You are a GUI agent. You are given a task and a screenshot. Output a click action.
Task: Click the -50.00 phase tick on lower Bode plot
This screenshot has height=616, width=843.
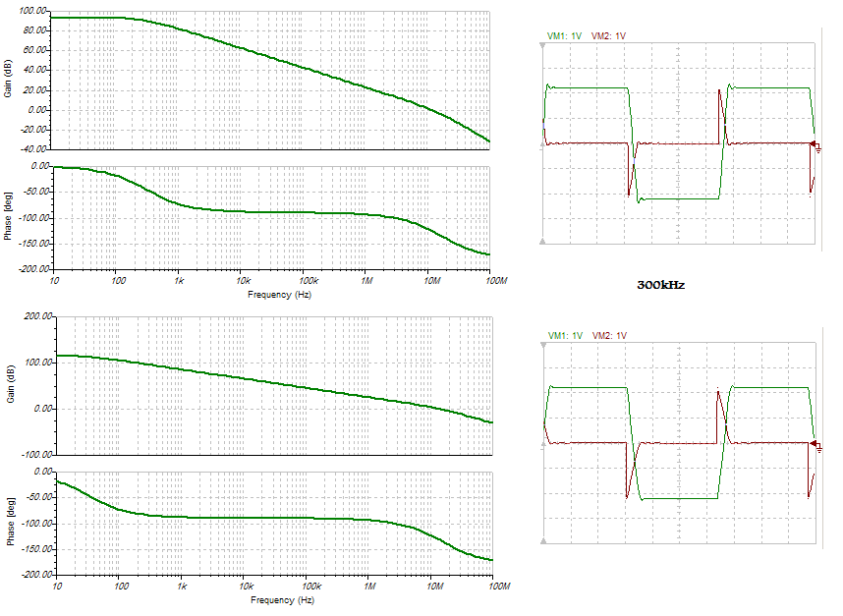pos(38,497)
